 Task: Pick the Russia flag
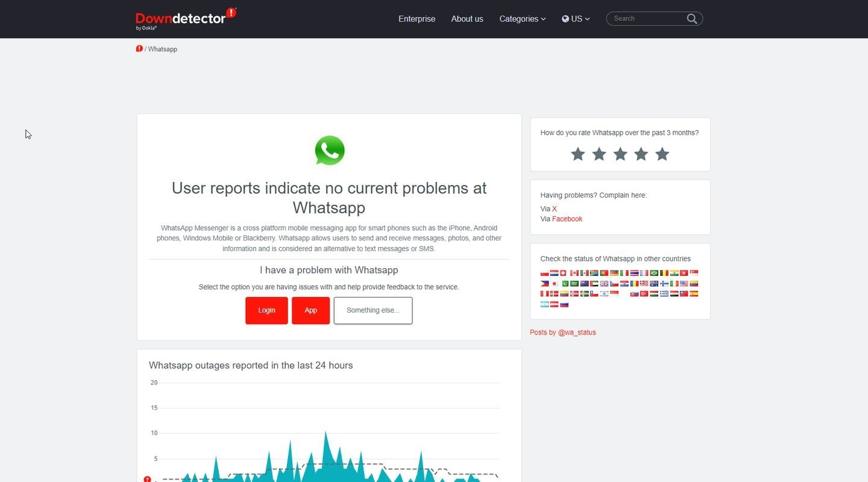(564, 304)
